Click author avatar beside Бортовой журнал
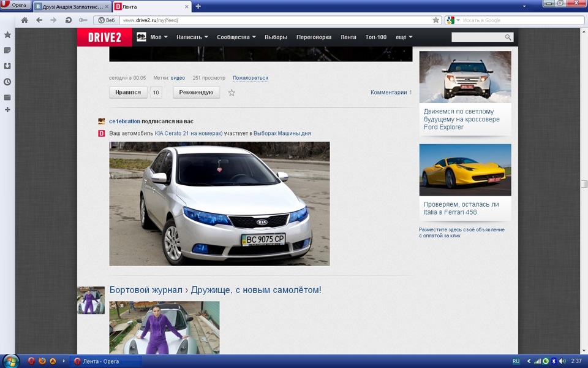Image resolution: width=588 pixels, height=368 pixels. (91, 300)
